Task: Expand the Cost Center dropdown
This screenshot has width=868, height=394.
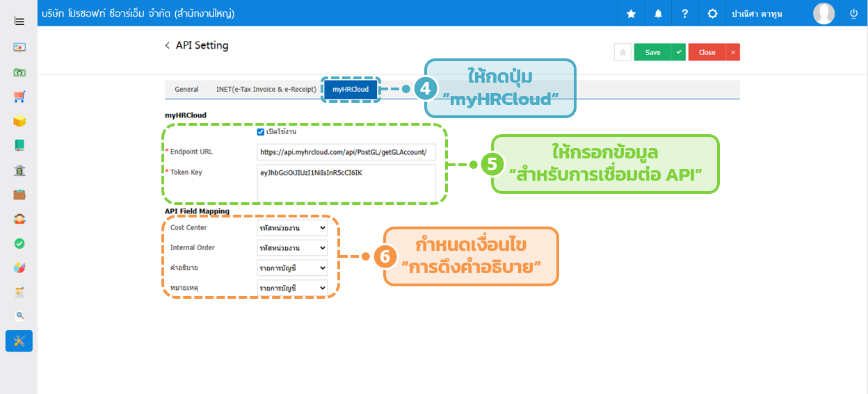Action: click(x=292, y=228)
